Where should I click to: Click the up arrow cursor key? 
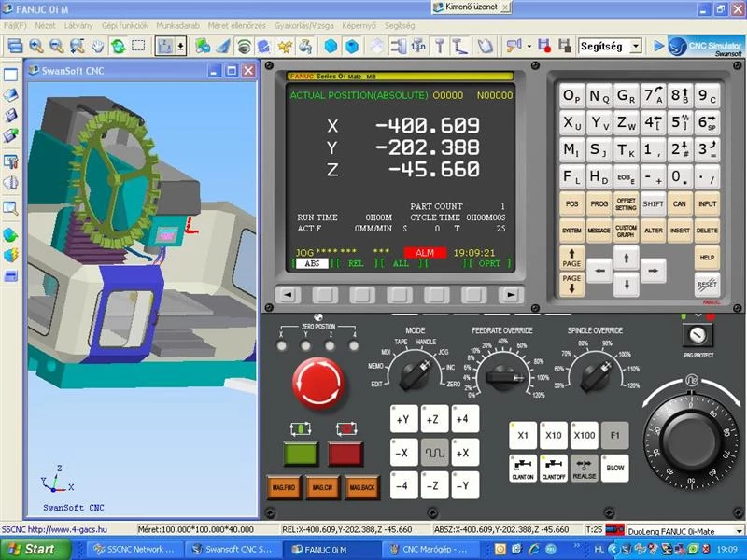point(626,259)
